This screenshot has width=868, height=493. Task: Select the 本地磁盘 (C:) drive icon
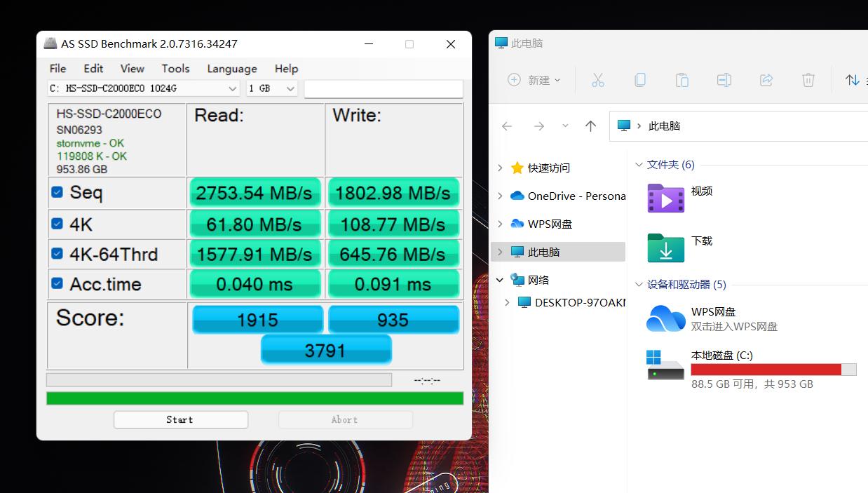(x=665, y=365)
